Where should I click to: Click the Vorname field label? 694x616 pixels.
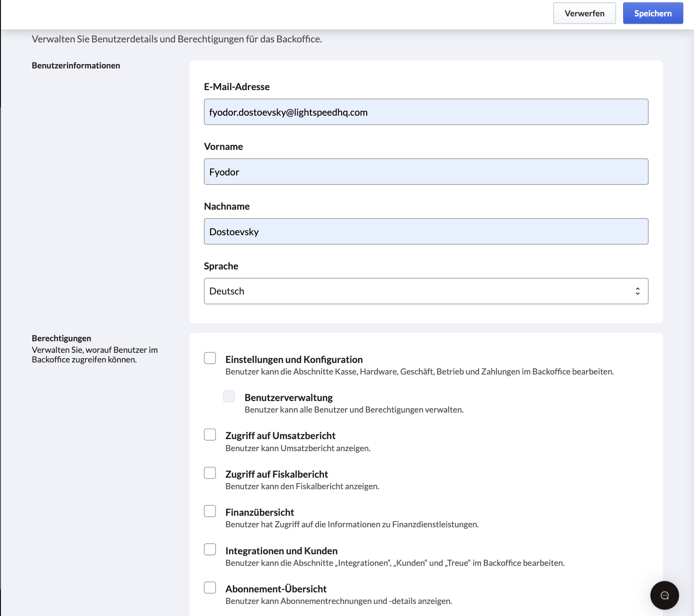[223, 147]
